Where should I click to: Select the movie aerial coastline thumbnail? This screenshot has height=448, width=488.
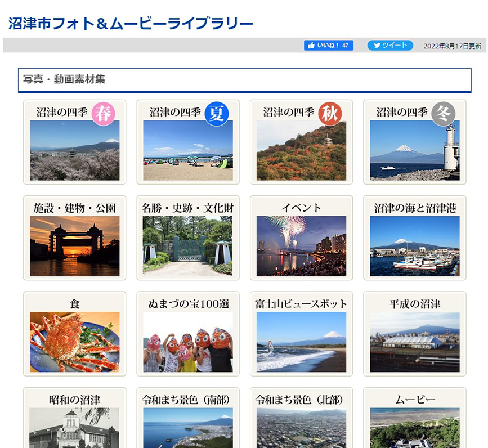click(415, 428)
